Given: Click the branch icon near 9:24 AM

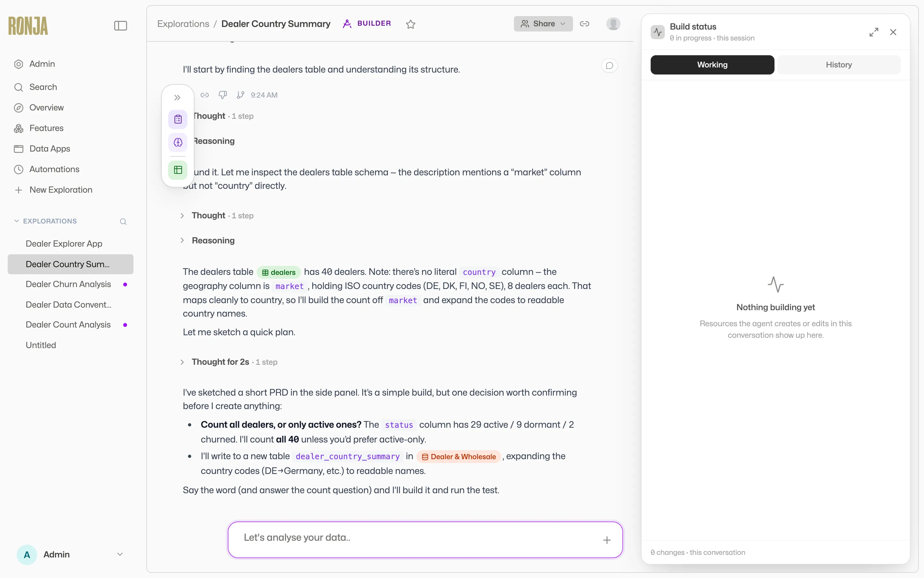Looking at the screenshot, I should (x=240, y=95).
